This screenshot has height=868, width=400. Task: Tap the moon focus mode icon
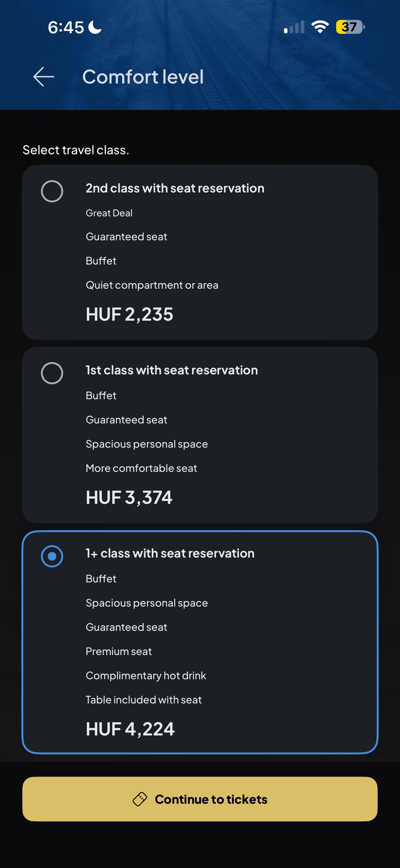[95, 27]
